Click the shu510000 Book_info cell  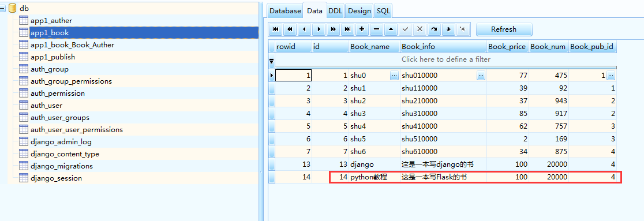click(444, 139)
